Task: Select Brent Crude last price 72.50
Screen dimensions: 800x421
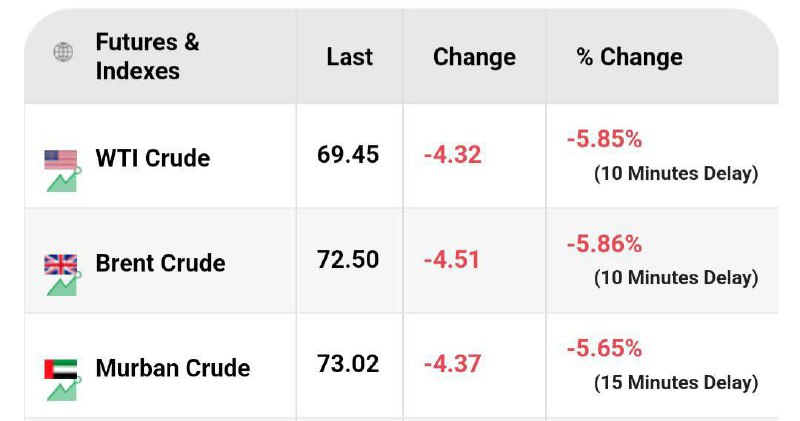Action: pos(348,259)
